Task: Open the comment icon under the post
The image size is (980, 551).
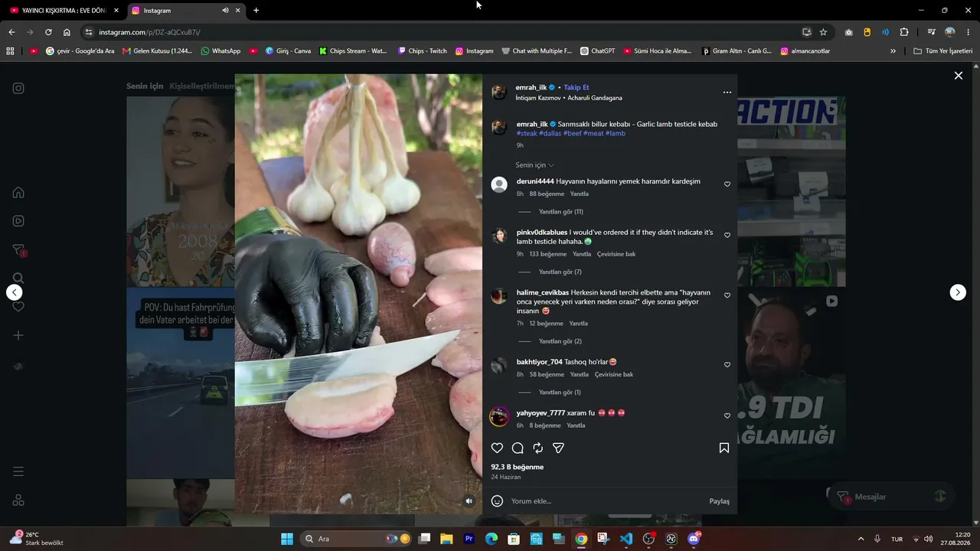Action: pos(518,448)
